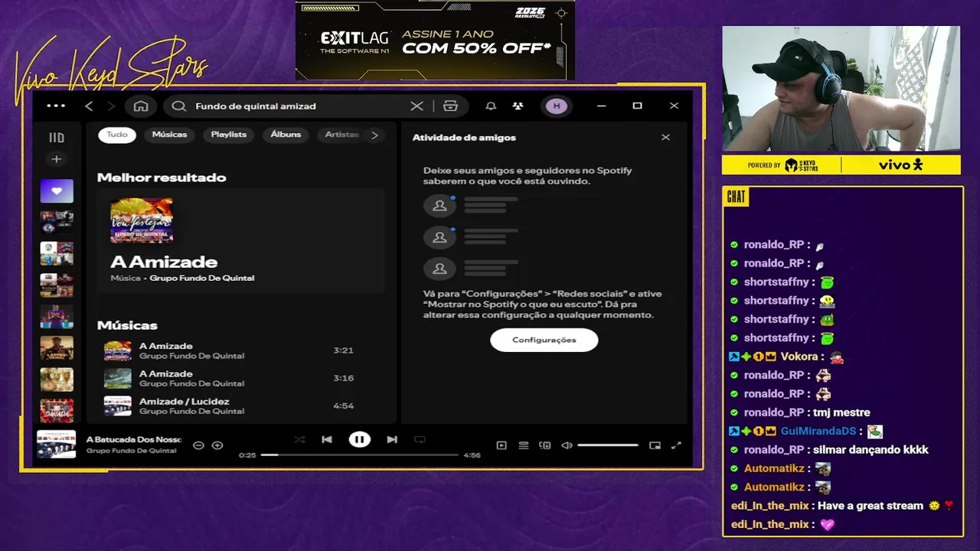Play the A Amizade track lasting 3:21

click(240, 350)
